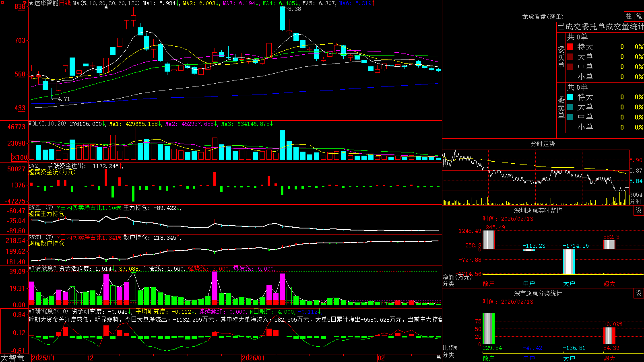Click the 超大 bar labeled 582.3

coord(609,245)
